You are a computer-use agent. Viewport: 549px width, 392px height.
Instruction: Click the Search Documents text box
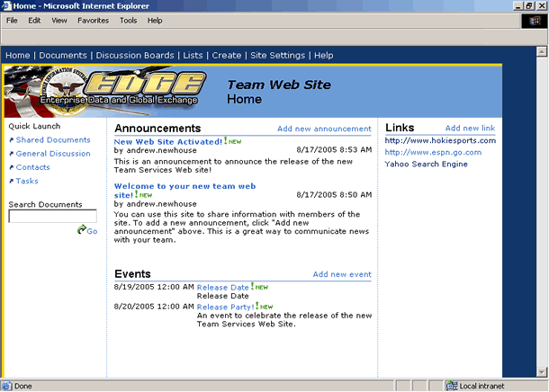click(52, 216)
